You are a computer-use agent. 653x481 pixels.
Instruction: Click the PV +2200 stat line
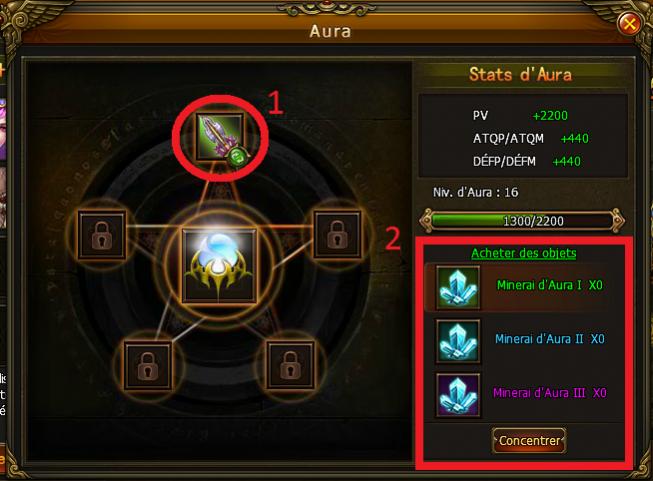[520, 115]
